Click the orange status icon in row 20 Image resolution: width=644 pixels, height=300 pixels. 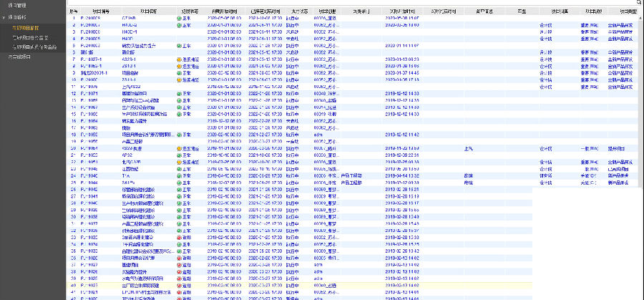point(179,148)
